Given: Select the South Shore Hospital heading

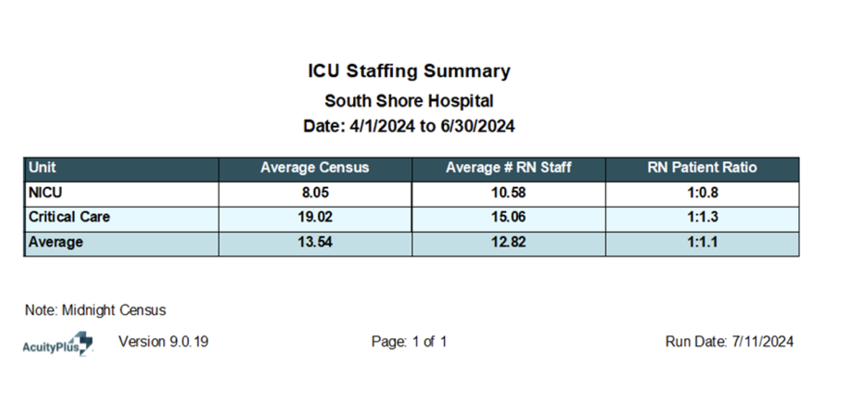Looking at the screenshot, I should point(409,101).
